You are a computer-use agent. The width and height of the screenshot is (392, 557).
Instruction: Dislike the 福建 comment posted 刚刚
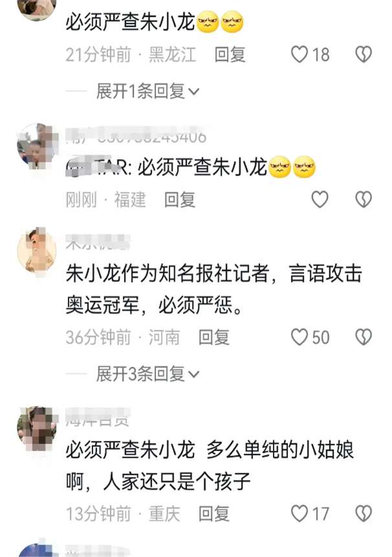(364, 199)
